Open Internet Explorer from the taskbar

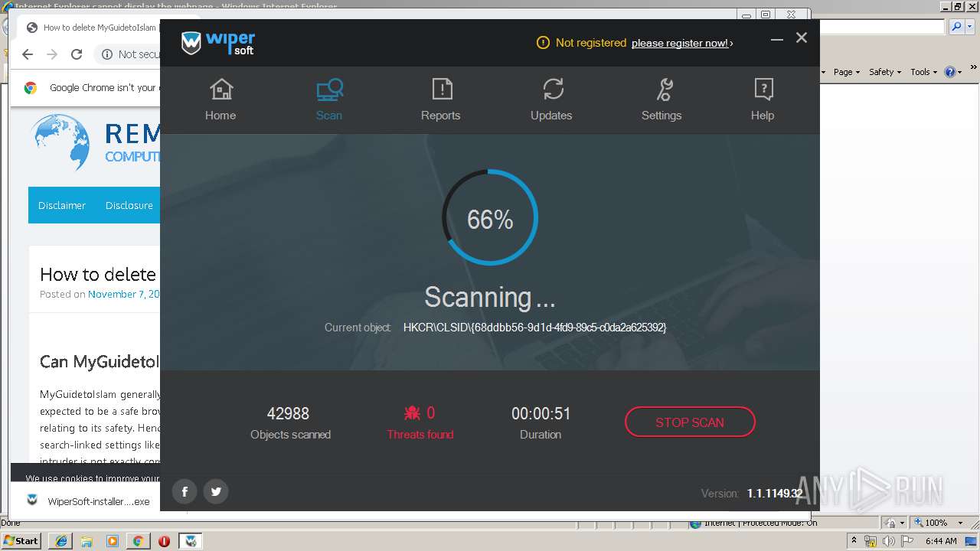(x=60, y=541)
